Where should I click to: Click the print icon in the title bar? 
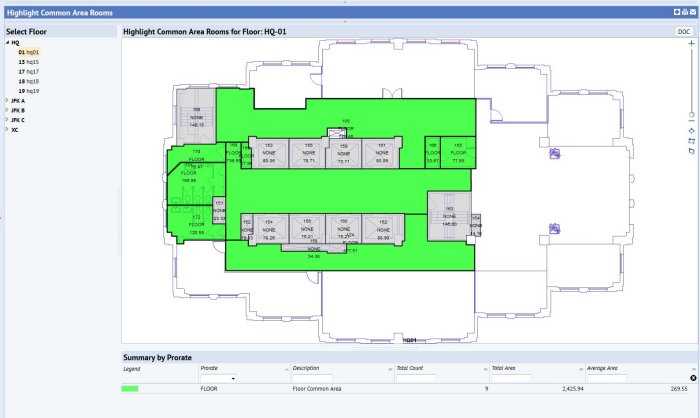click(684, 11)
